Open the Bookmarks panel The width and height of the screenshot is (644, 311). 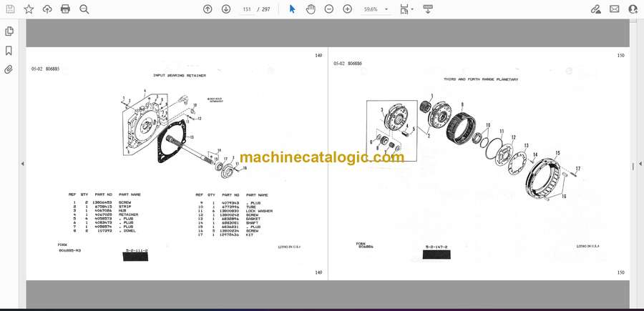pyautogui.click(x=9, y=51)
